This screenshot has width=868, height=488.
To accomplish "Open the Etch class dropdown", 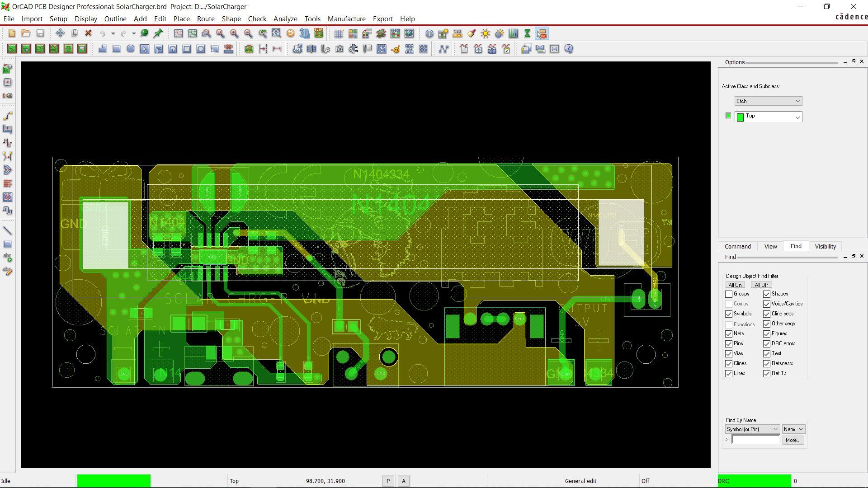I will 768,101.
